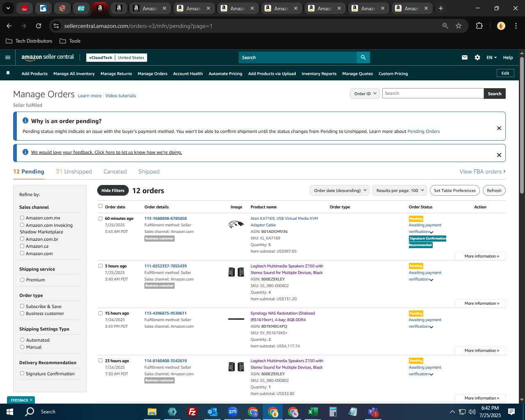Tick the Amazon.com.mx sales channel checkbox
The image size is (525, 420).
pyautogui.click(x=22, y=218)
